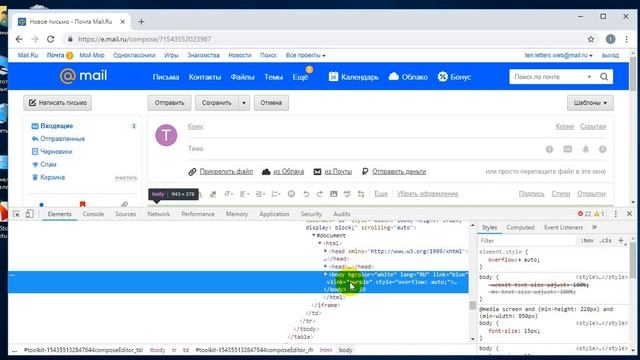
Task: Bookmark page with star icon
Action: click(x=591, y=39)
